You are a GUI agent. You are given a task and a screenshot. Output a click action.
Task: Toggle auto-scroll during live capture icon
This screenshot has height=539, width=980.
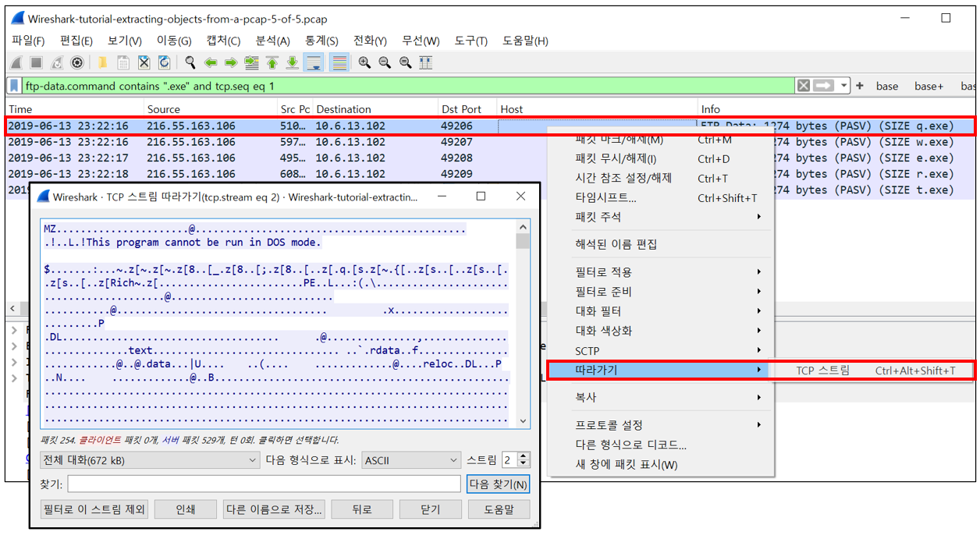(314, 62)
